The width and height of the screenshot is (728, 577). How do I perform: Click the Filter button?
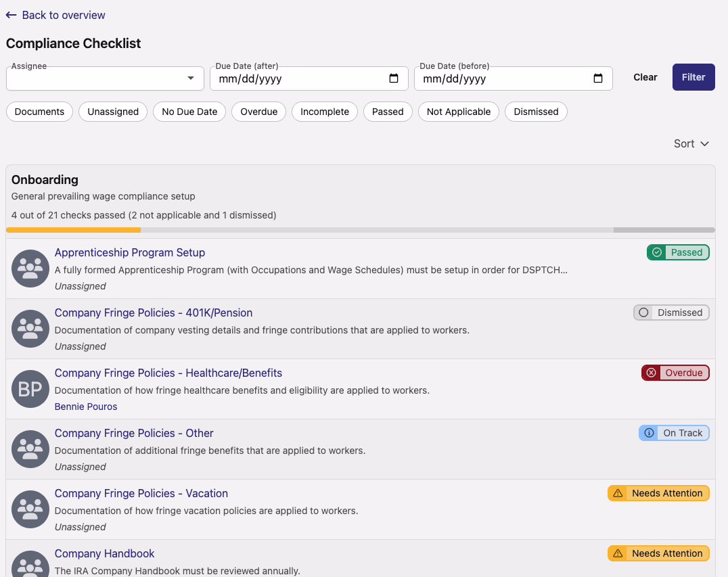(x=693, y=77)
